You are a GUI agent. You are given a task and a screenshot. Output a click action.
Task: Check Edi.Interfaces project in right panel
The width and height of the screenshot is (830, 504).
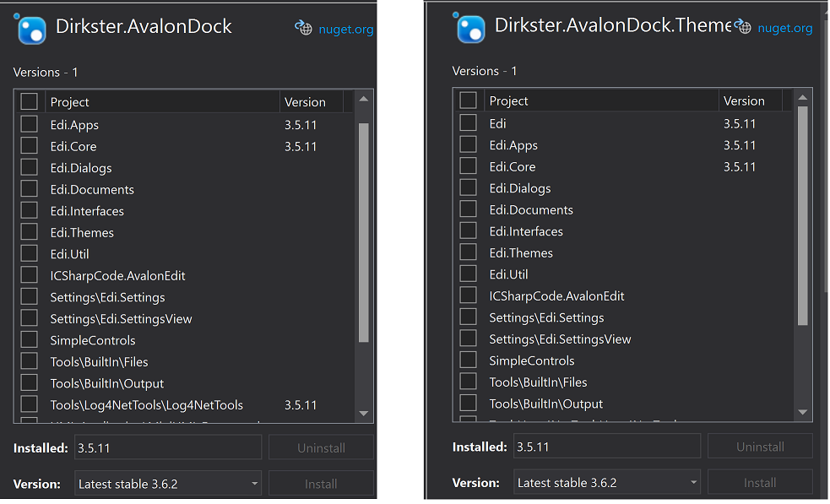click(x=468, y=230)
